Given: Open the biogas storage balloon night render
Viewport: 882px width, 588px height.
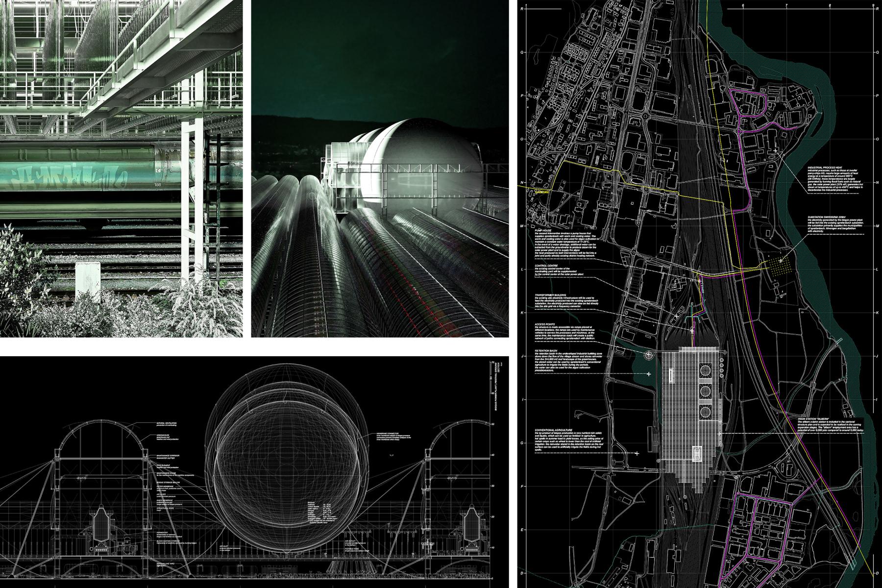Looking at the screenshot, I should pos(380,169).
